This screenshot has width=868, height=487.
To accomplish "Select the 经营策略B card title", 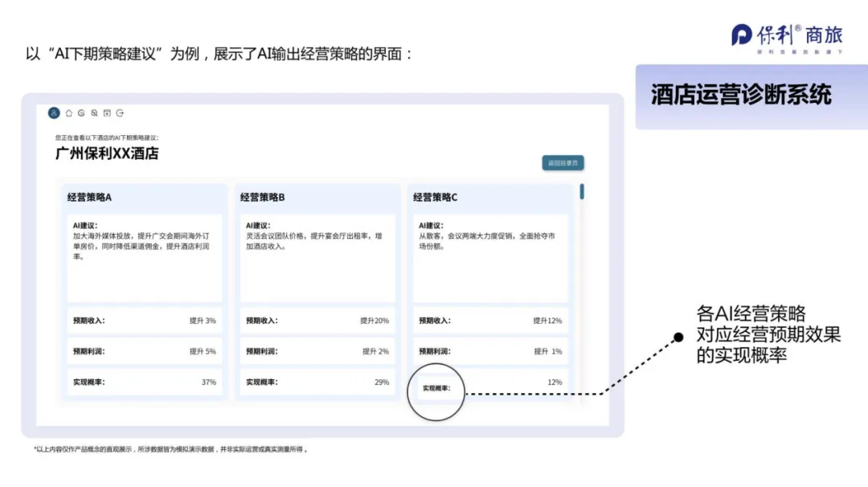I will [x=263, y=197].
